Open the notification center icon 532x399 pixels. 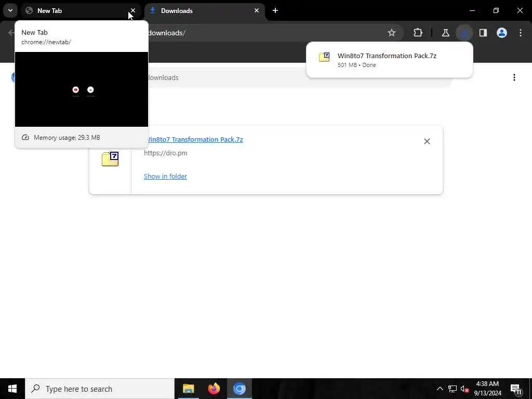[x=516, y=389]
